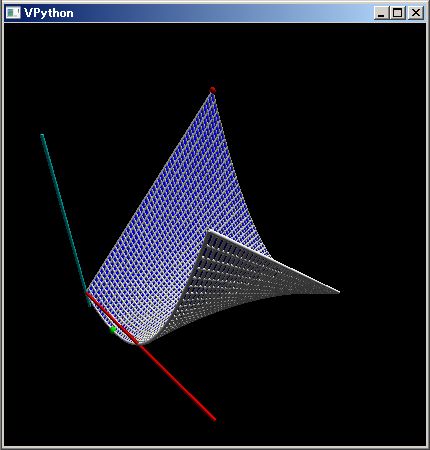Click the top end of teal axis
430x450 pixels.
point(42,135)
